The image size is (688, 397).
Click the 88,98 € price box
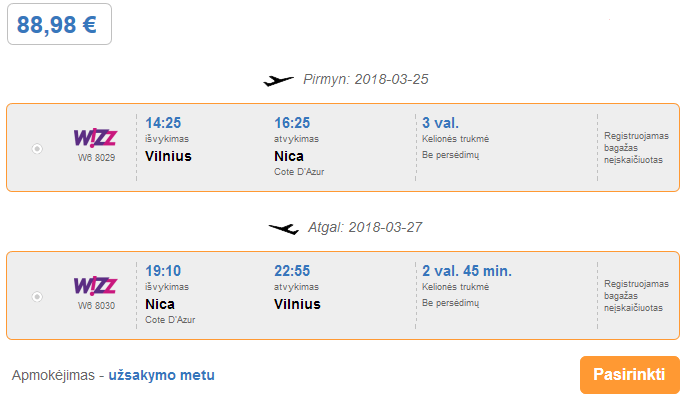(x=59, y=24)
